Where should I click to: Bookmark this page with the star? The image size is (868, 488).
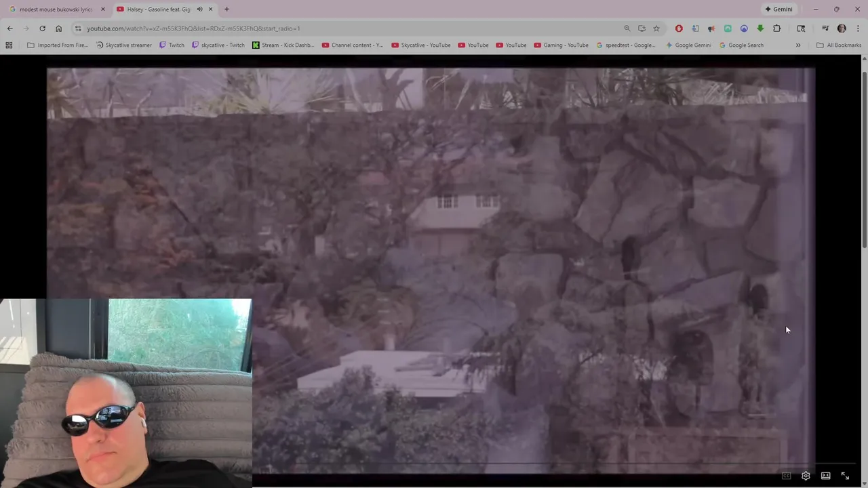[x=656, y=28]
